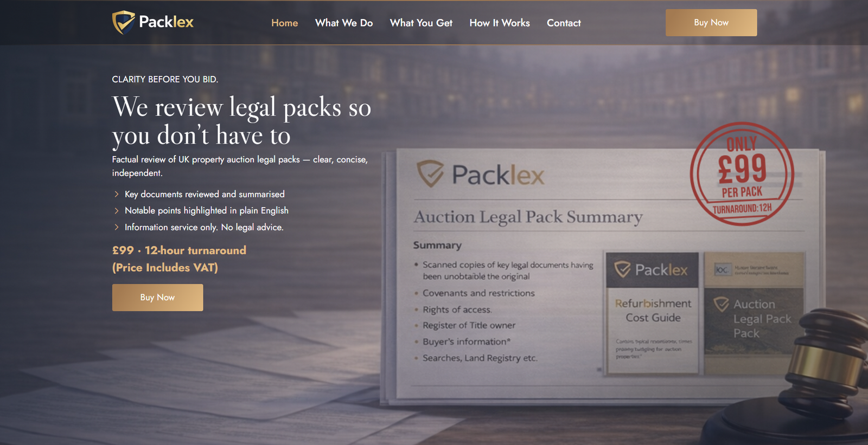Click the red £99 per pack stamp
Screen dimensions: 868x445
742,174
